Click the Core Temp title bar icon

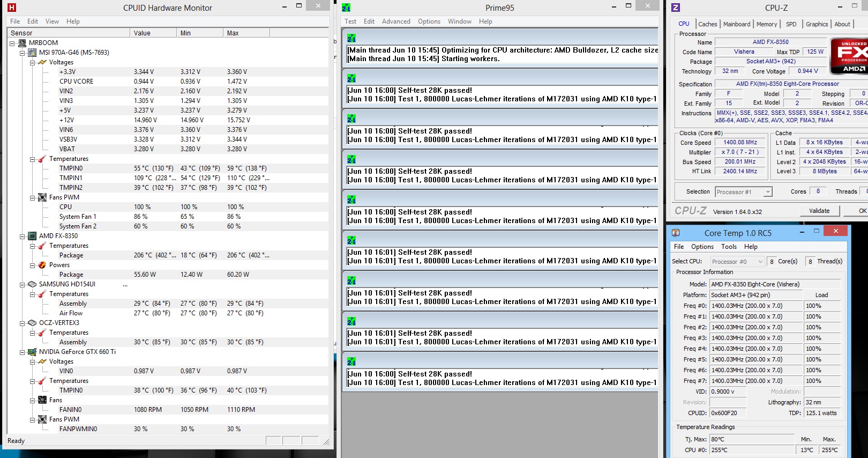click(676, 233)
